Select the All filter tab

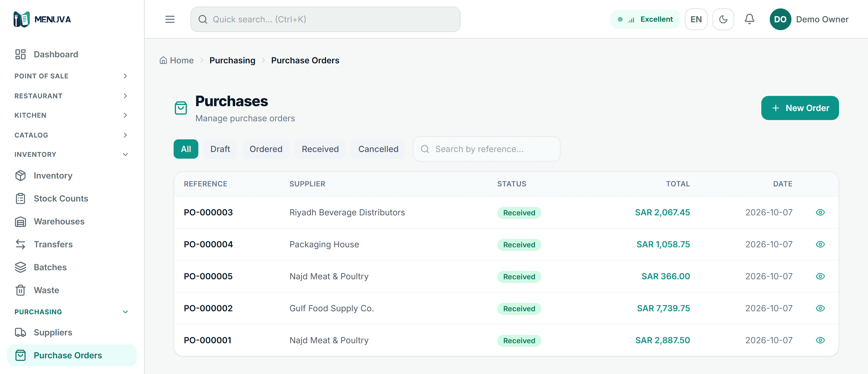(186, 149)
